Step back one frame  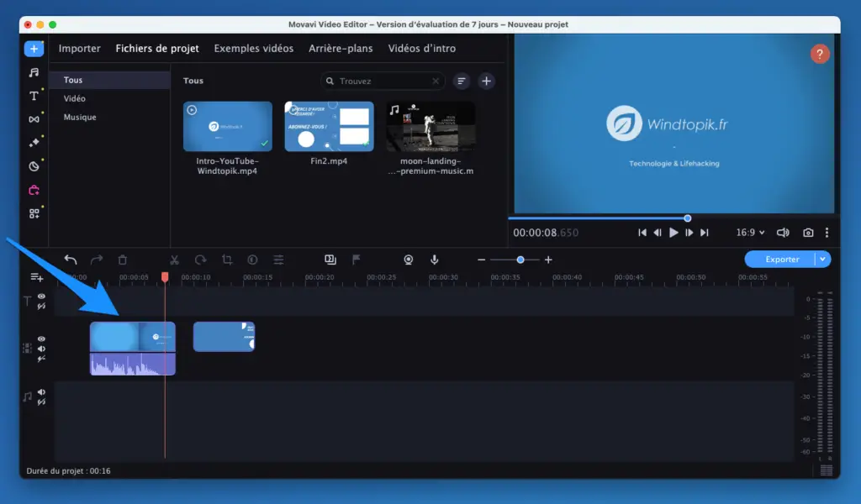click(658, 233)
